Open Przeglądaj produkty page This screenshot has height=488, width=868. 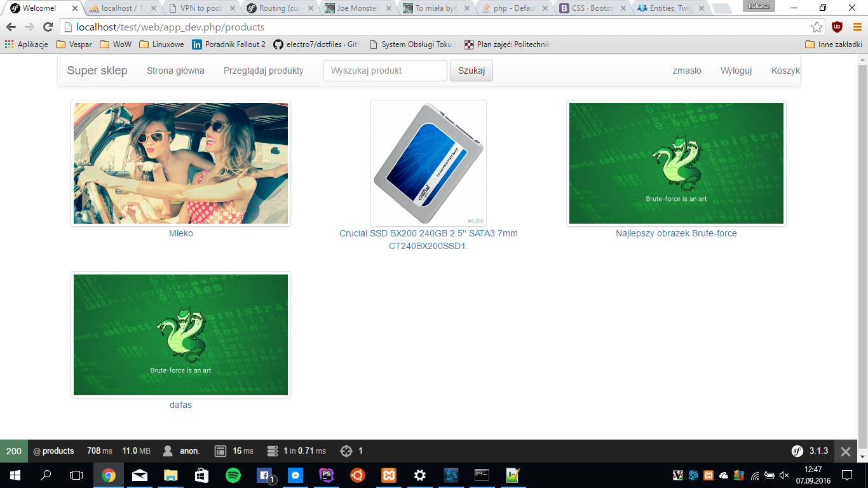coord(264,71)
